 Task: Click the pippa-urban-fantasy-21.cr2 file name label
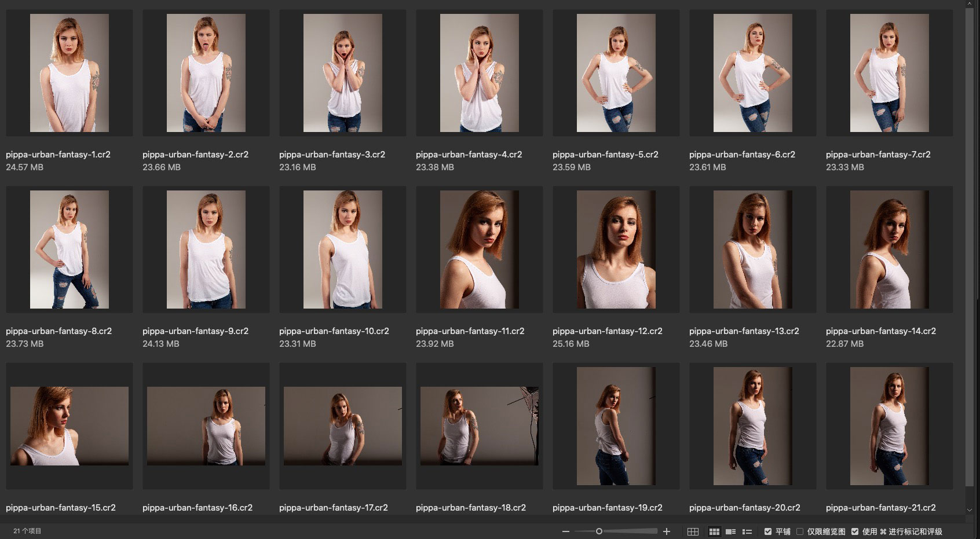(x=880, y=508)
